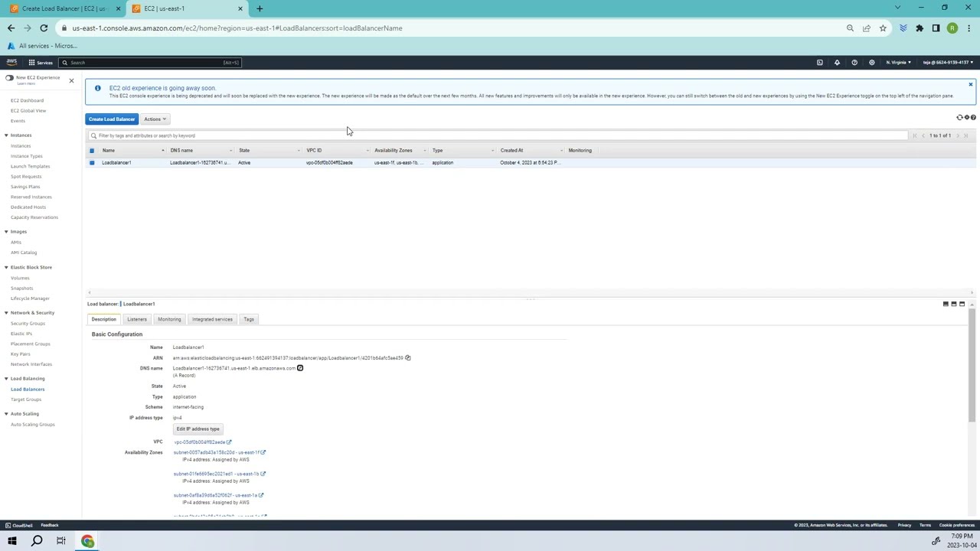Refresh the load balancers list

pos(959,118)
